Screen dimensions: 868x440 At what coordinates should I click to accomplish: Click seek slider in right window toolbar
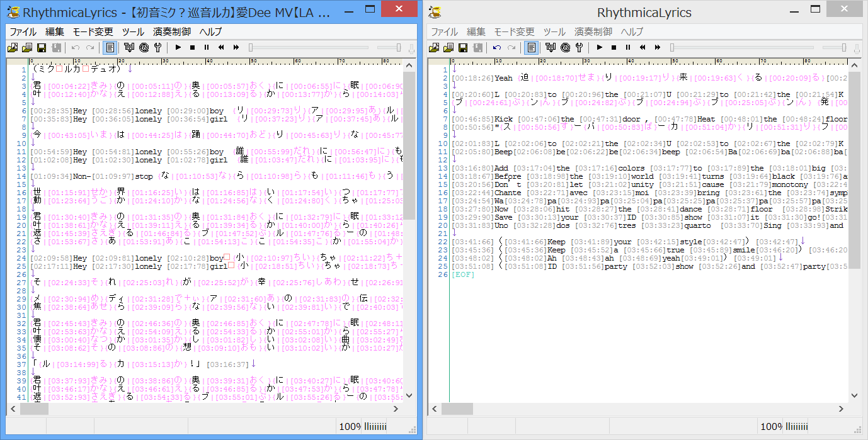[x=741, y=47]
